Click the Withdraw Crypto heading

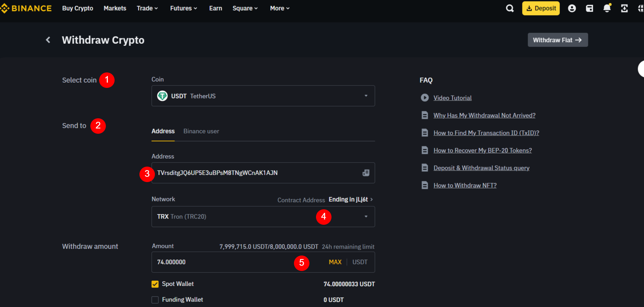[x=103, y=40]
